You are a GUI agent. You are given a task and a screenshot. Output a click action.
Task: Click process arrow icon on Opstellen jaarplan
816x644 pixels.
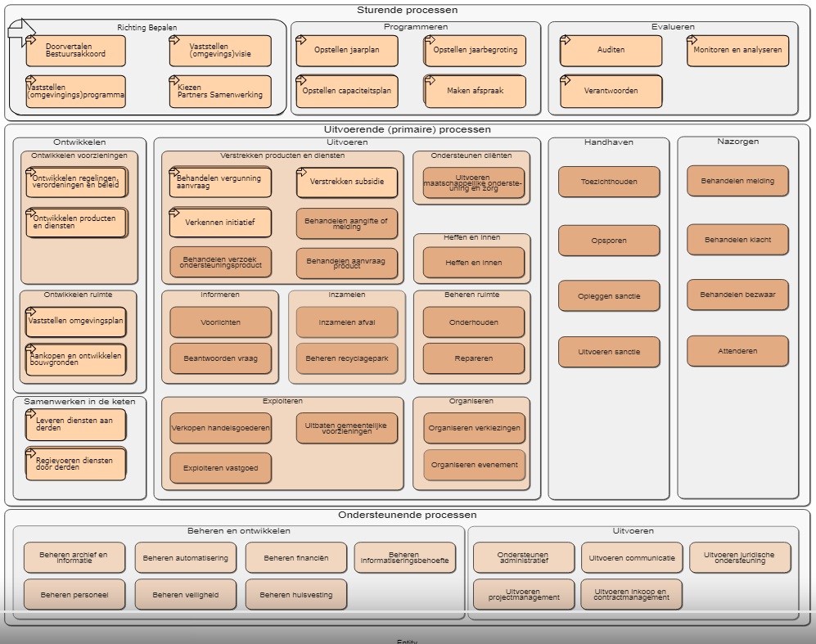tap(301, 39)
